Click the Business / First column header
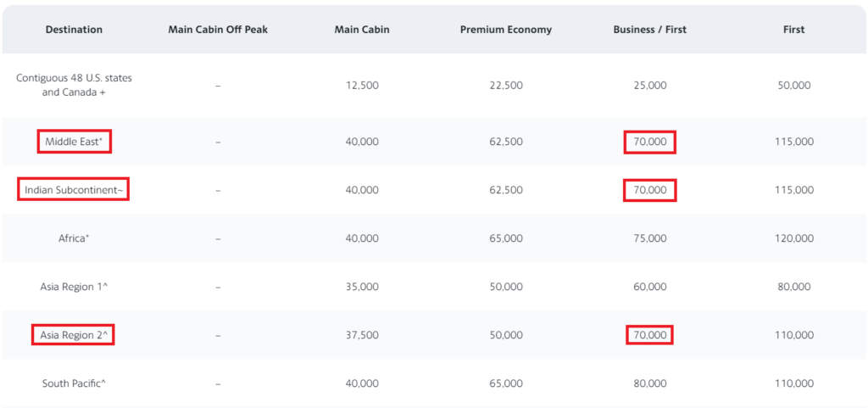Screen dimensions: 868x408 [649, 30]
